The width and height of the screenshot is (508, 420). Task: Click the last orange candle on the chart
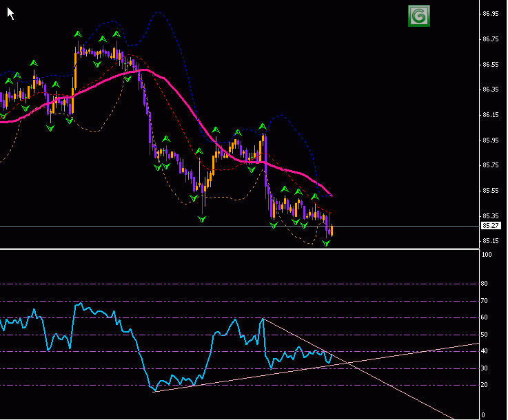point(332,231)
